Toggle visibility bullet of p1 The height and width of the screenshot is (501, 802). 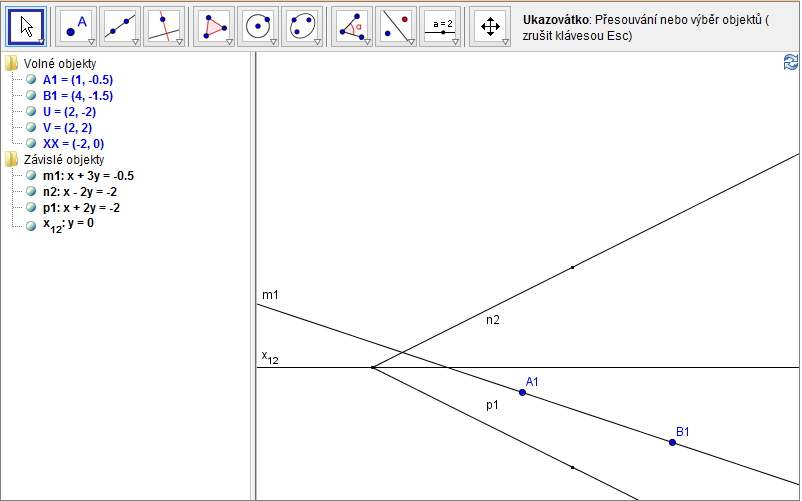tap(31, 208)
